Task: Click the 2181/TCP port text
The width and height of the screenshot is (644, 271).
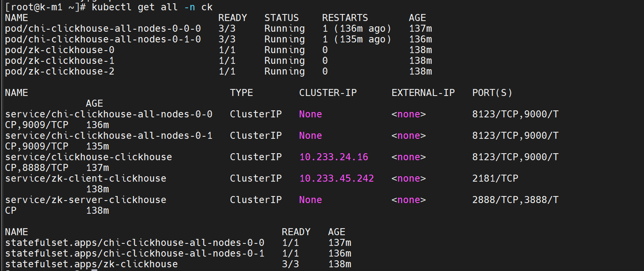Action: pos(495,178)
